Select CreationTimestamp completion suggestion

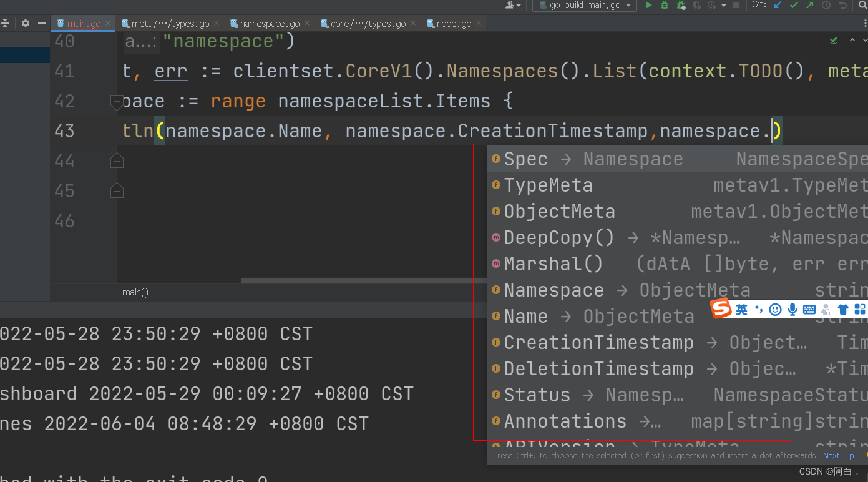tap(678, 343)
